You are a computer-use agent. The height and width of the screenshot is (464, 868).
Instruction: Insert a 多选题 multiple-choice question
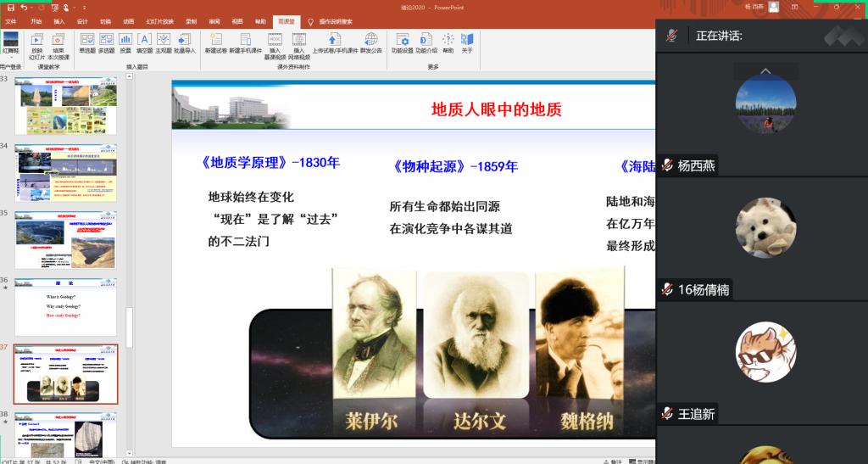(x=106, y=42)
